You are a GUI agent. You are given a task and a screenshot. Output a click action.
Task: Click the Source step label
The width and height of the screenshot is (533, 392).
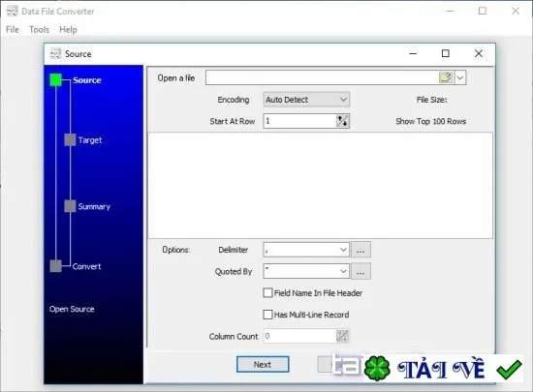coord(87,80)
